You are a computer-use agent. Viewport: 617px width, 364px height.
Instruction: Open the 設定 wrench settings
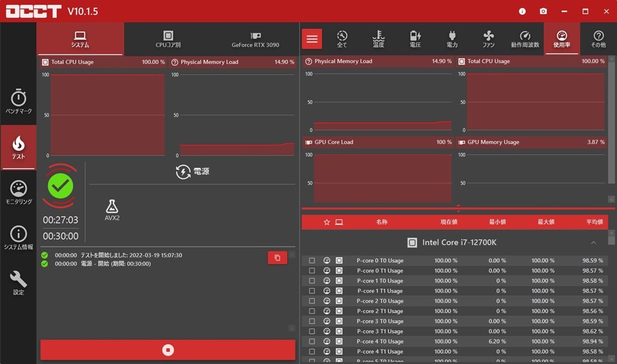click(x=19, y=283)
